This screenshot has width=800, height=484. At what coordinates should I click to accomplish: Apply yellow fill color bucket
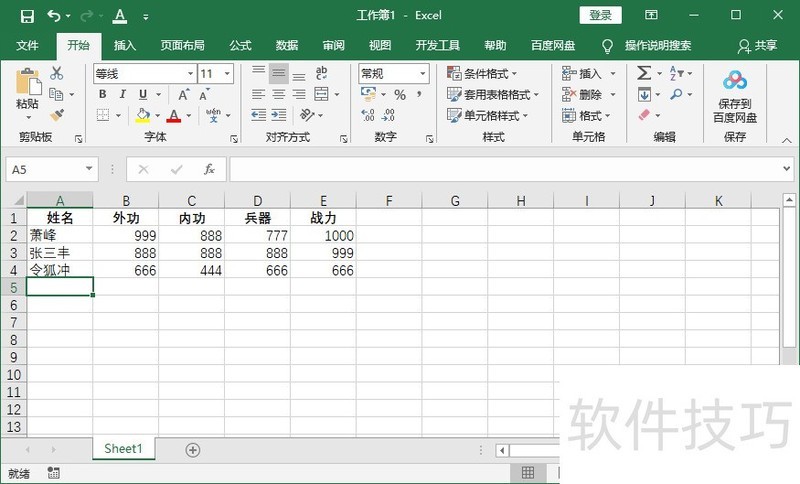coord(143,115)
